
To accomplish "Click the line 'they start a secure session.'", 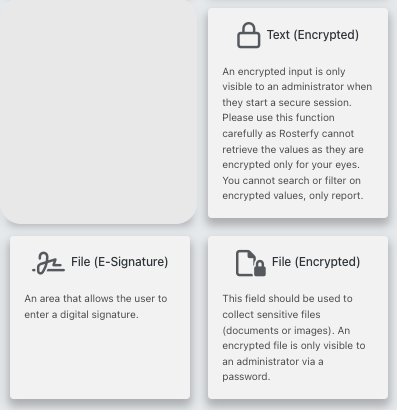I will [x=287, y=102].
